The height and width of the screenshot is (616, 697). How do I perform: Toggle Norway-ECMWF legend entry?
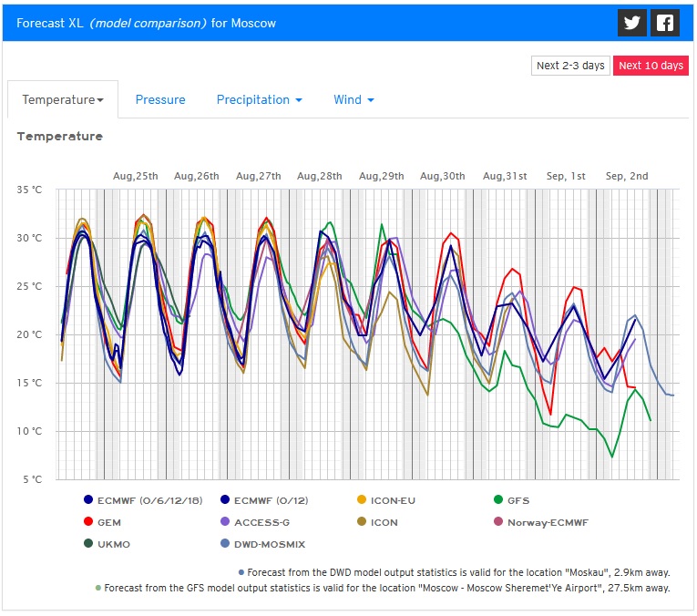(541, 522)
